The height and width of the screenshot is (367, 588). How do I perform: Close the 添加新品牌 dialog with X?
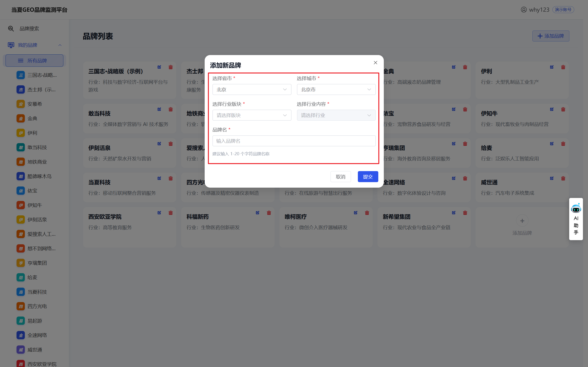click(x=375, y=63)
